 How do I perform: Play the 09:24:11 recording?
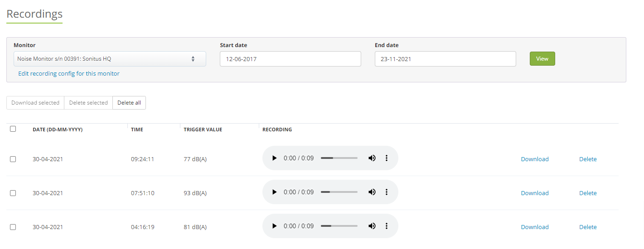274,158
